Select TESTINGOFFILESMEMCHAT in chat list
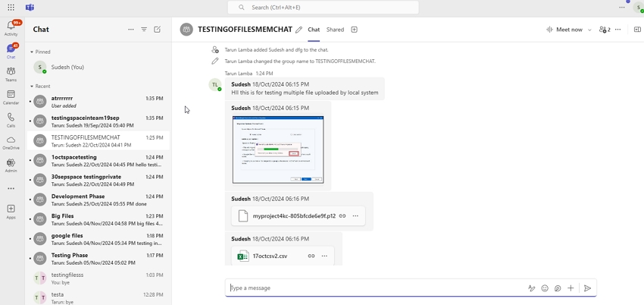Viewport: 644px width, 305px height. pyautogui.click(x=98, y=141)
